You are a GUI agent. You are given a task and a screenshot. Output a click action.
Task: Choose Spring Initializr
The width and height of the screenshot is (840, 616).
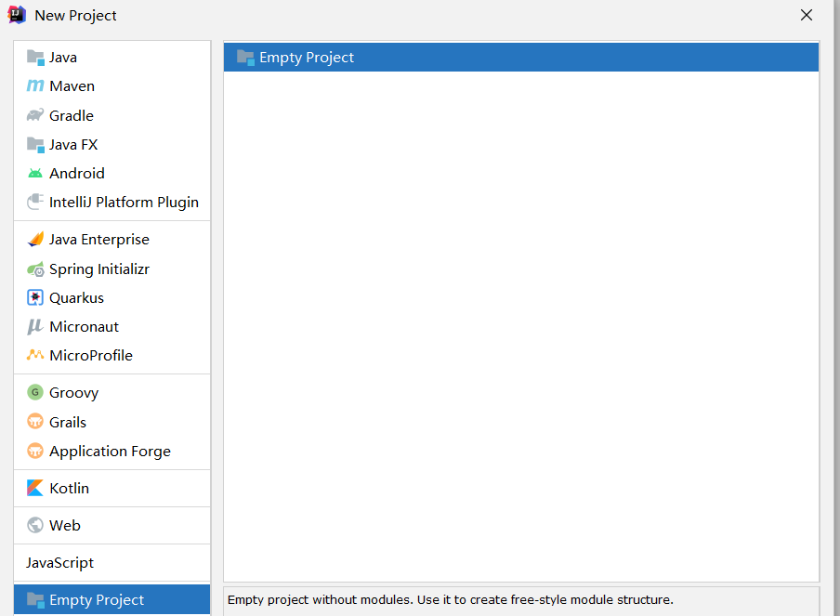tap(112, 269)
